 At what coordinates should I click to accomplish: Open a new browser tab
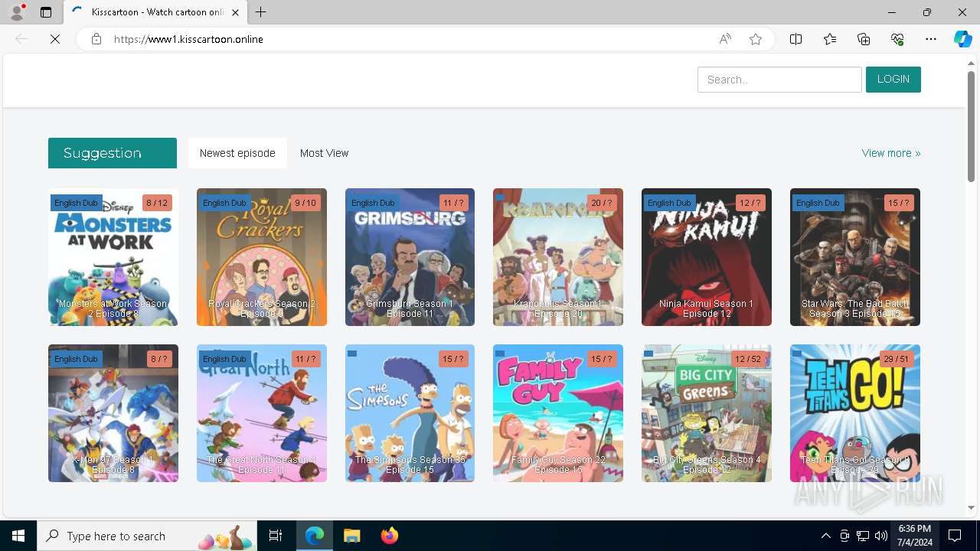[x=261, y=12]
